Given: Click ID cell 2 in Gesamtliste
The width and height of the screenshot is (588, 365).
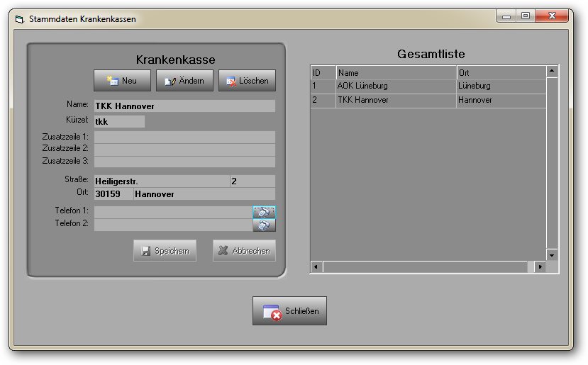Looking at the screenshot, I should click(323, 101).
